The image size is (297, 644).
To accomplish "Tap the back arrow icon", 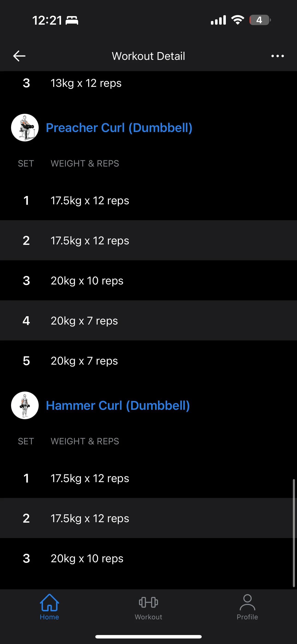I will click(x=19, y=56).
